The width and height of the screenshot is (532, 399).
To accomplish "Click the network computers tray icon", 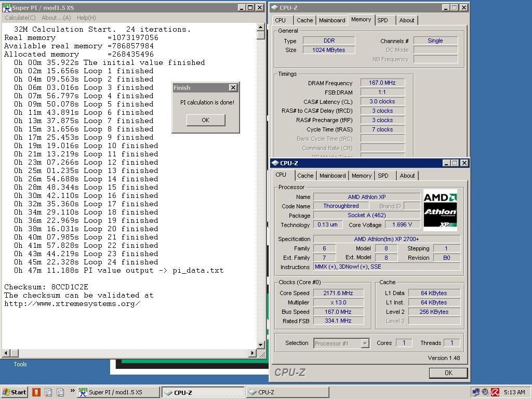I will (x=476, y=392).
